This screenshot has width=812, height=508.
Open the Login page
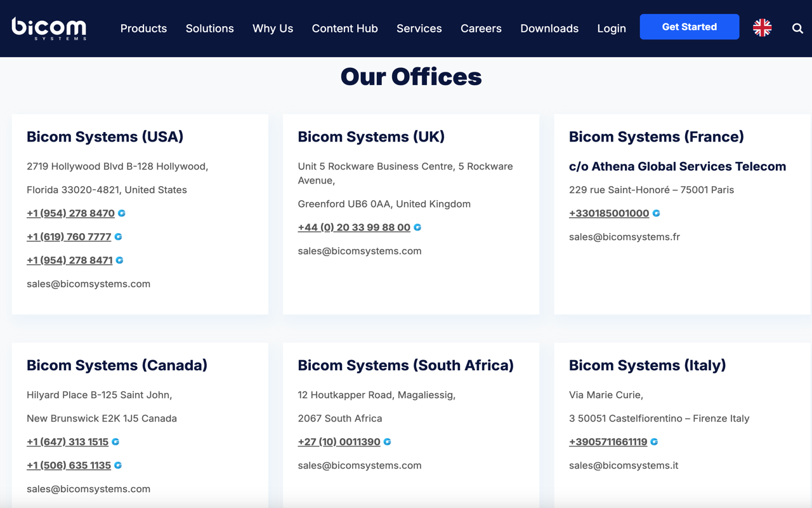click(x=612, y=29)
